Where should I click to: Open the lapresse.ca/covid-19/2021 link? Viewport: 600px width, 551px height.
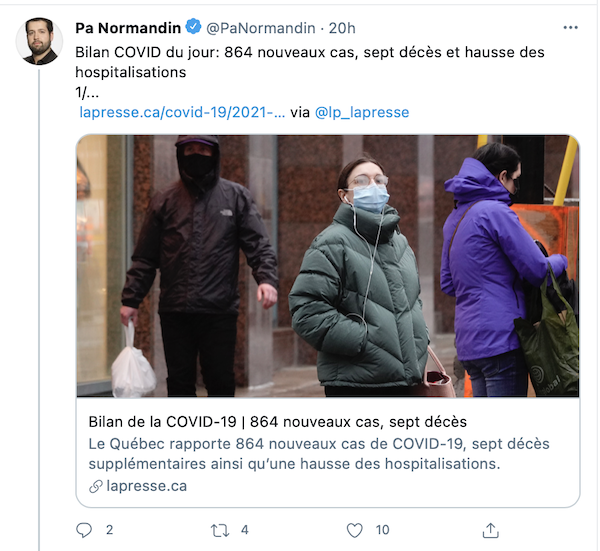[x=182, y=112]
